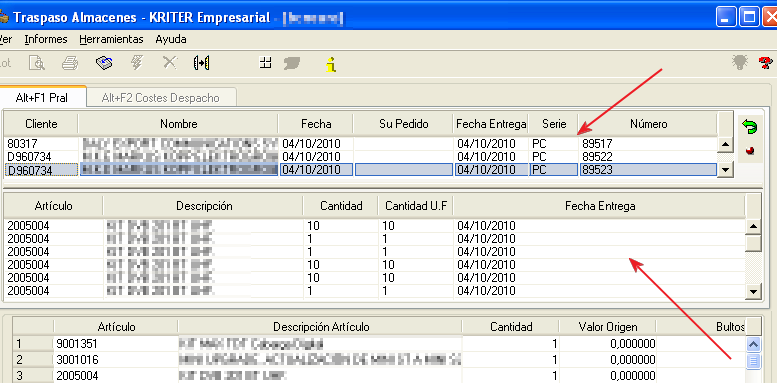Image resolution: width=777 pixels, height=383 pixels.
Task: Select article 9001351 in bottom grid
Action: pyautogui.click(x=116, y=343)
